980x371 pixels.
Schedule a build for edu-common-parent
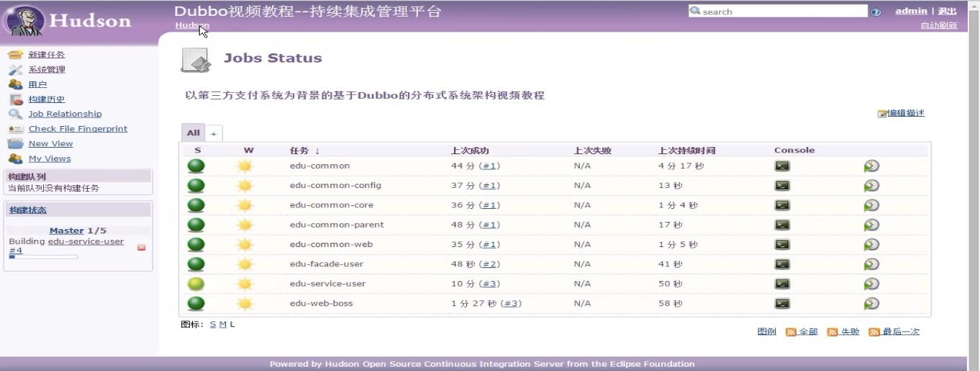pos(871,225)
